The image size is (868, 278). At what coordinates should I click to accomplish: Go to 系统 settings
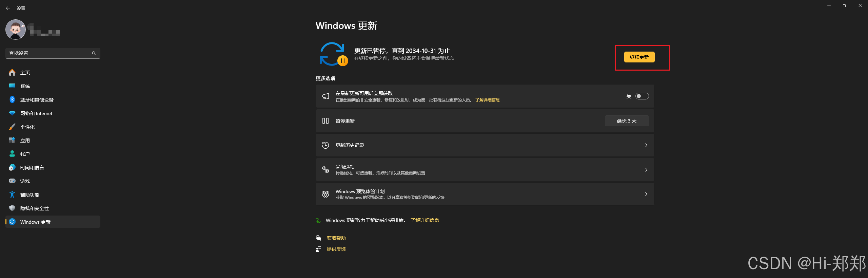pos(53,86)
